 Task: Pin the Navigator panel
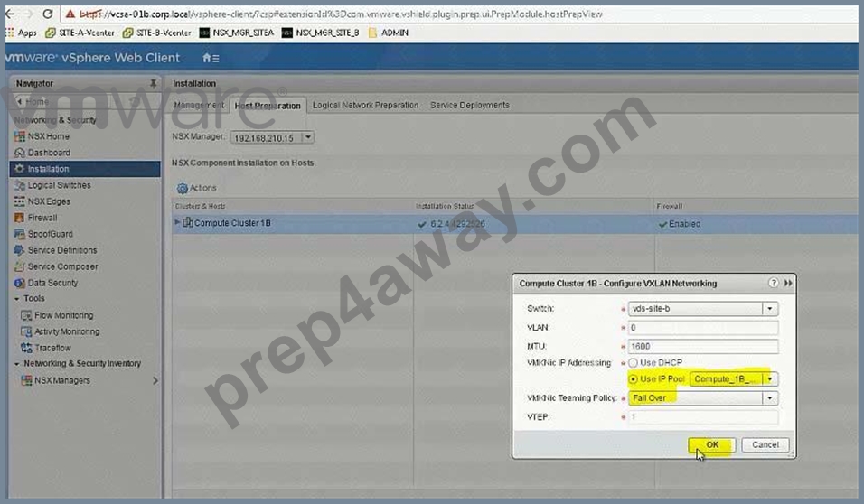click(153, 83)
